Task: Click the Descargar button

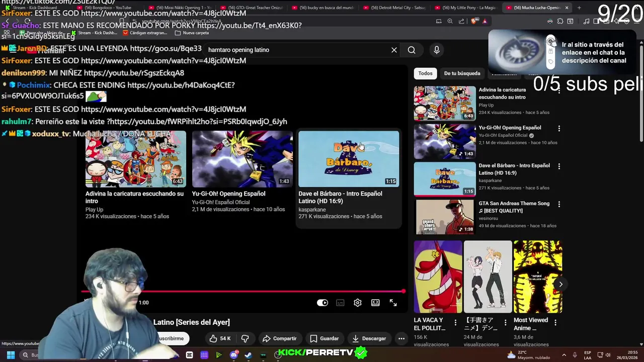Action: [x=369, y=338]
